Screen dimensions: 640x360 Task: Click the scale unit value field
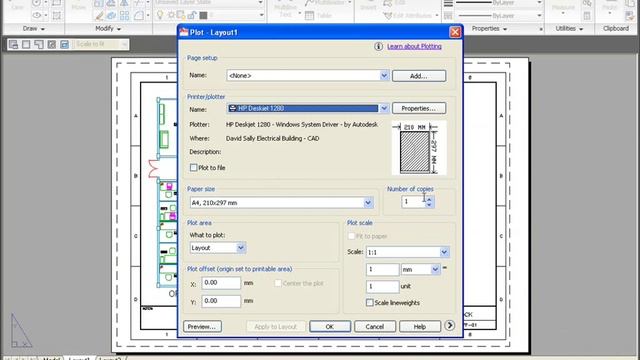[382, 287]
